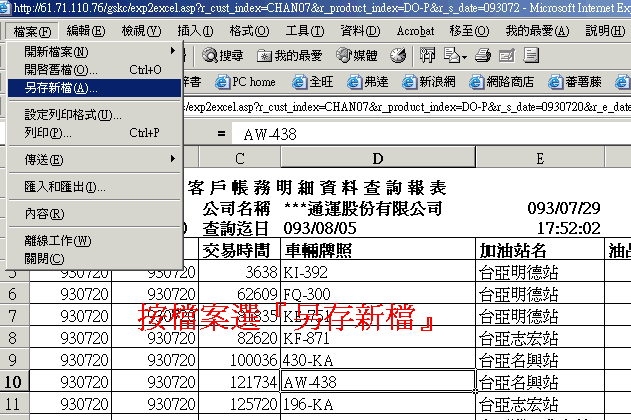
Task: Select 列印 (Print) in the File menu
Action: (x=42, y=132)
